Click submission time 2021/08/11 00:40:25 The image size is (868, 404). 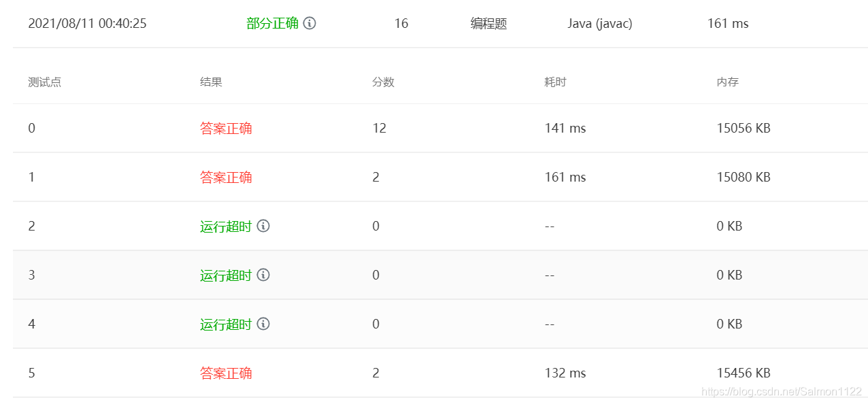87,23
